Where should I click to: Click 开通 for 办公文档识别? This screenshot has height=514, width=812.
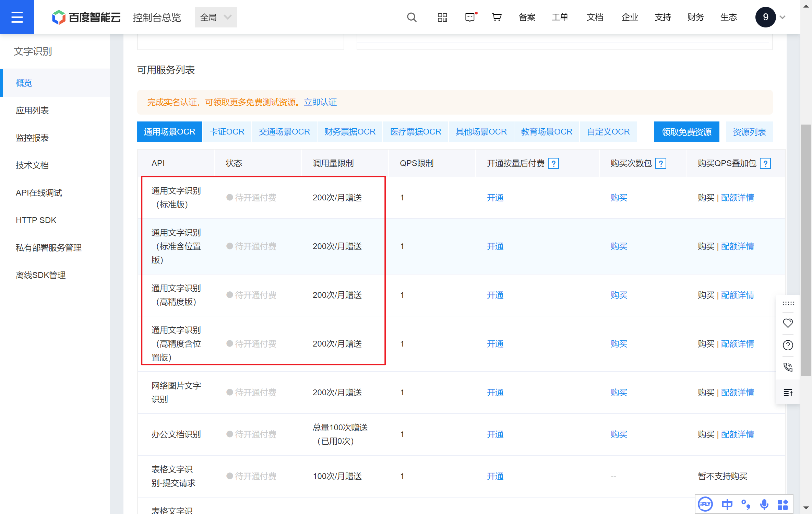(495, 434)
